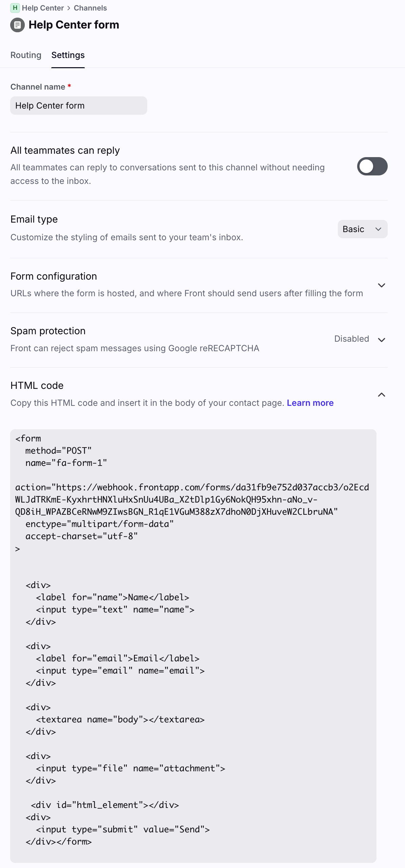Click the webhook action URL in the code
Image resolution: width=405 pixels, height=868 pixels.
pos(192,499)
